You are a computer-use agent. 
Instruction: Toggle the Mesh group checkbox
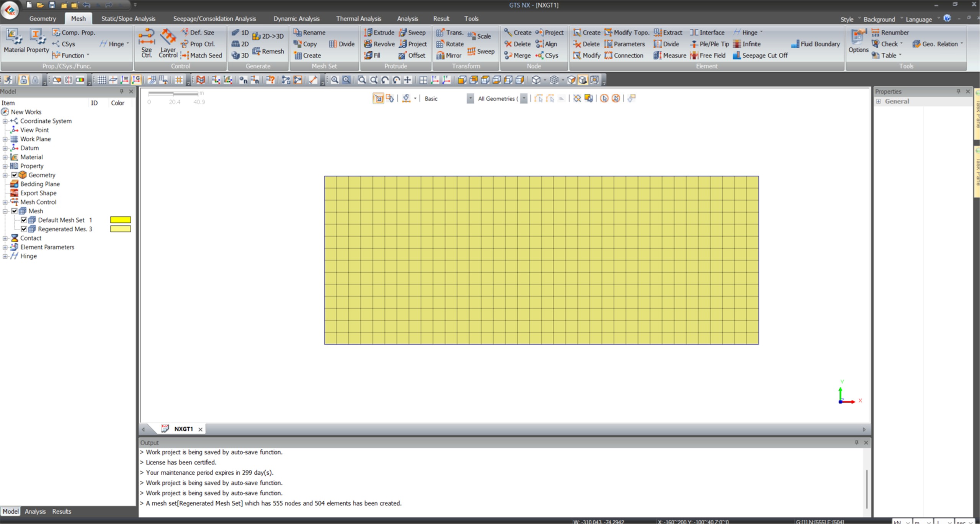(14, 211)
